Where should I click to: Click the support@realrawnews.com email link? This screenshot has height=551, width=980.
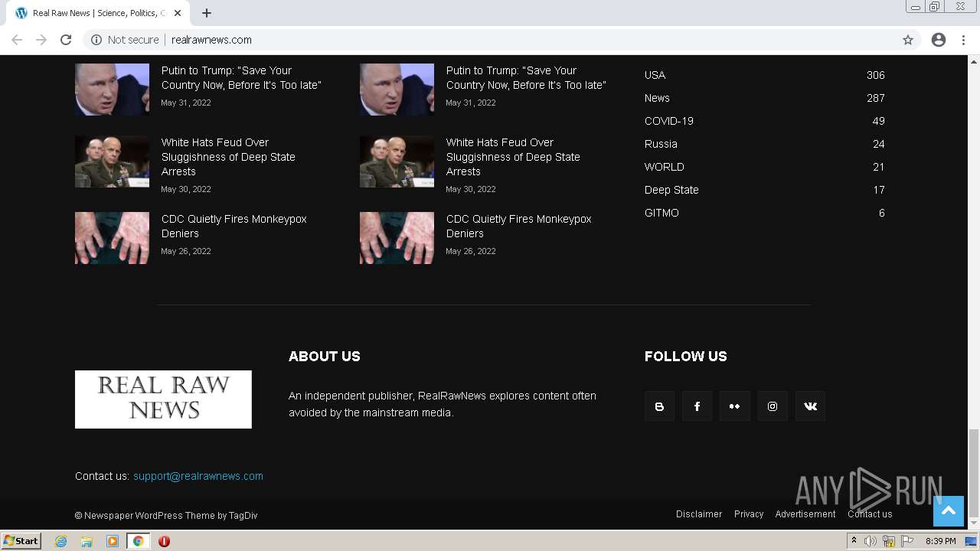198,476
